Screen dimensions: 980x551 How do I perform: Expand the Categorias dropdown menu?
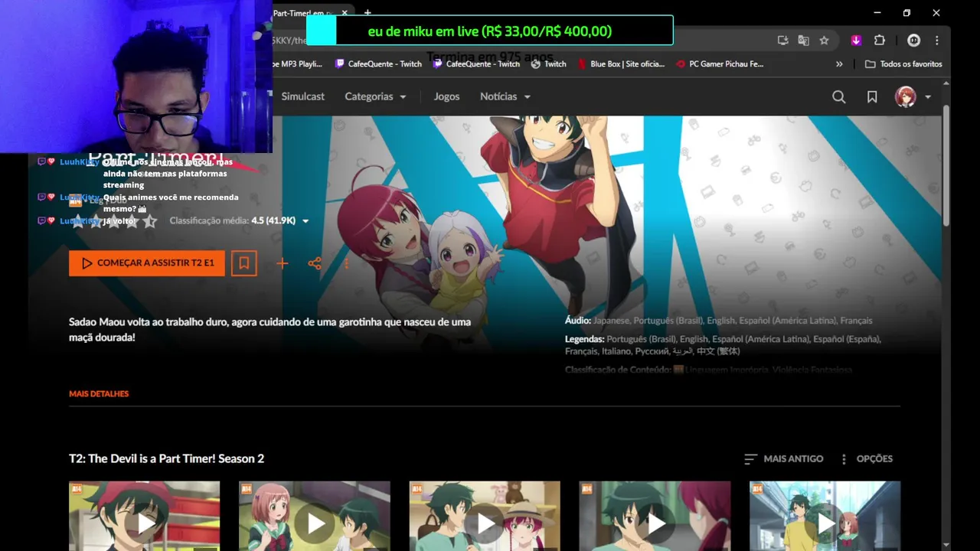click(375, 96)
